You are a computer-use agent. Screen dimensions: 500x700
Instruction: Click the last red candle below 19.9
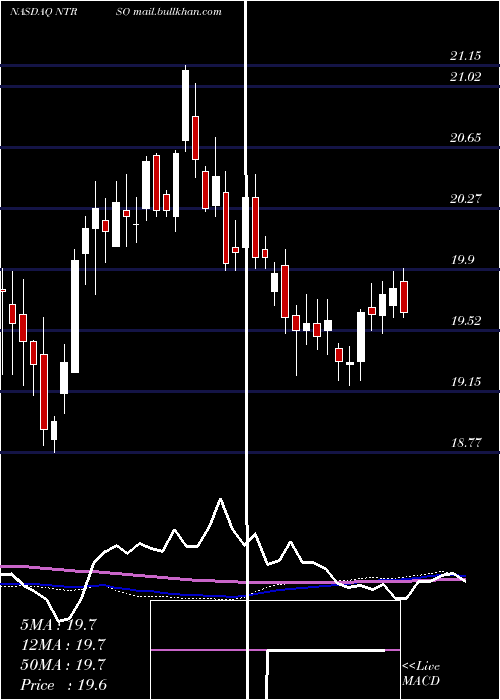pos(404,296)
